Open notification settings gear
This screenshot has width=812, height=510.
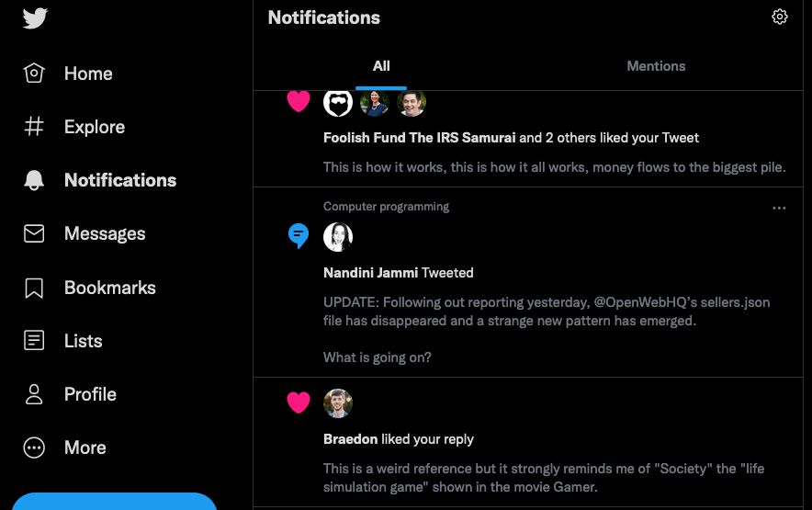[780, 17]
